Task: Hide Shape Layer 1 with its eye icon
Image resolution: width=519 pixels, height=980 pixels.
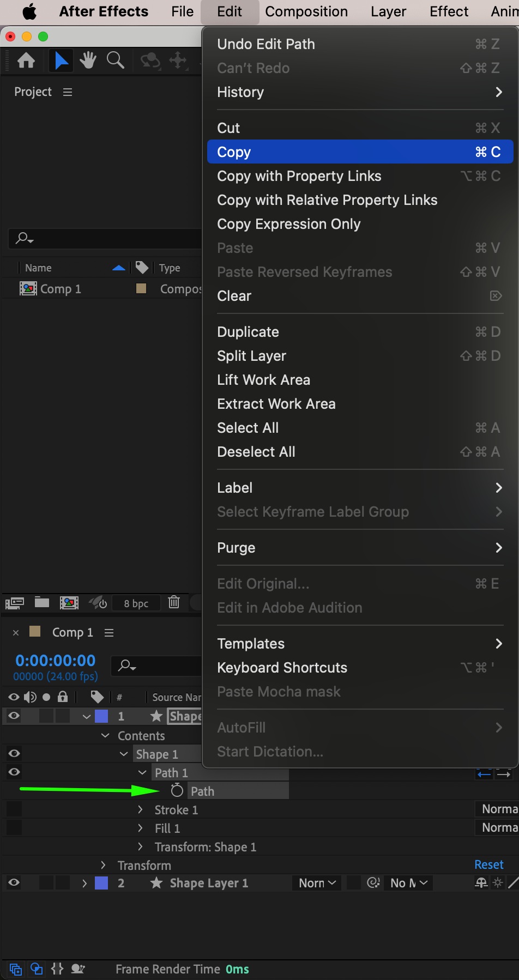Action: tap(14, 883)
